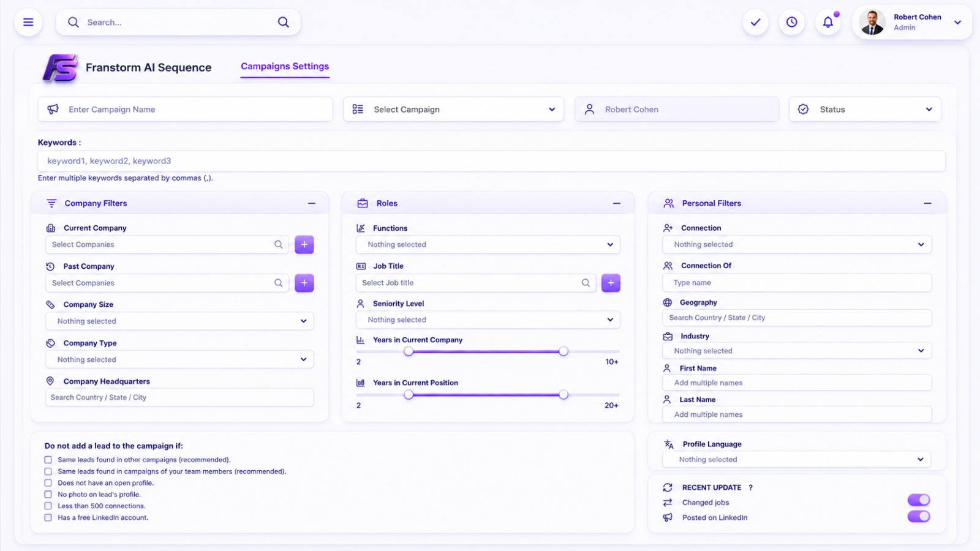980x551 pixels.
Task: Click the top Search box
Action: tap(178, 22)
